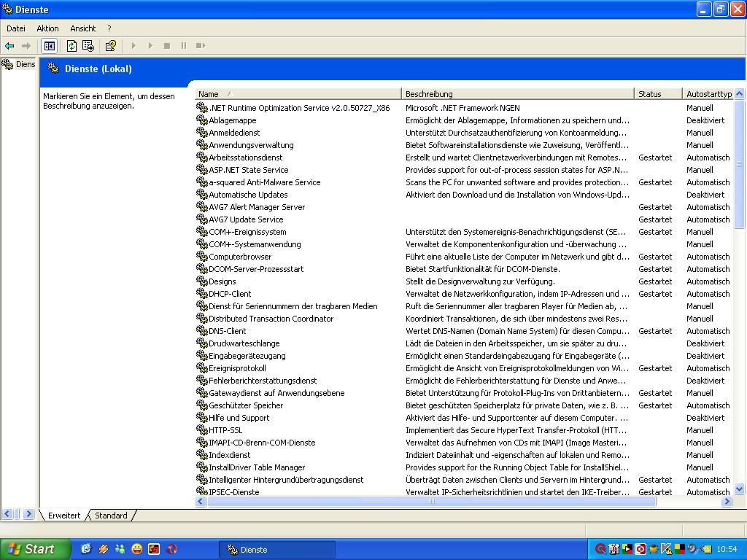Switch to the Standard tab
747x560 pixels.
coord(111,516)
